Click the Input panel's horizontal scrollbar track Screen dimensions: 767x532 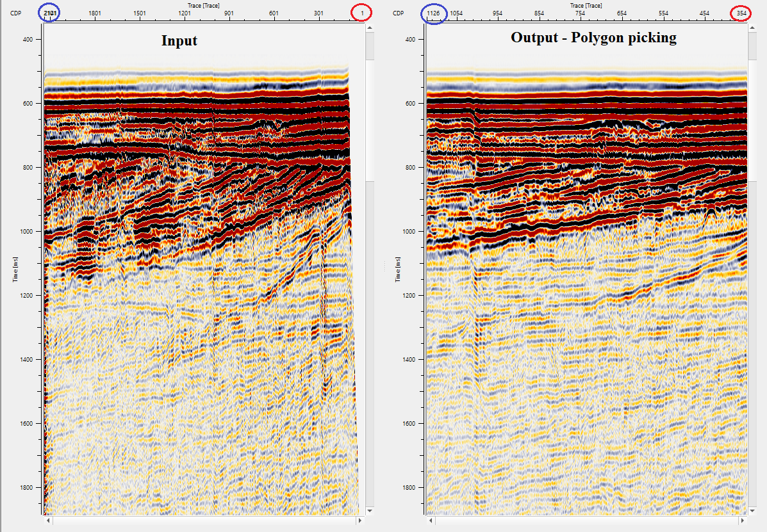203,522
